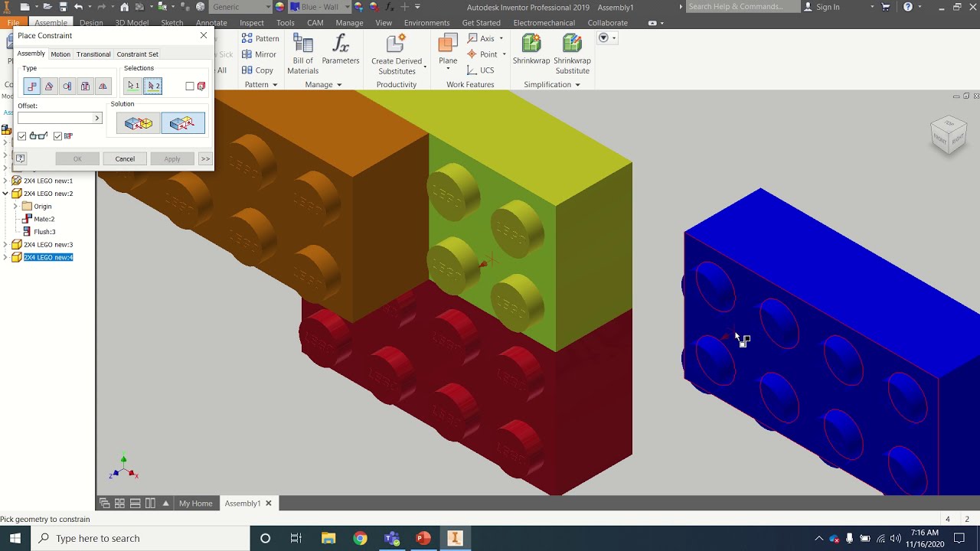980x551 pixels.
Task: Click the Shrinkwrap tool
Action: coord(531,50)
